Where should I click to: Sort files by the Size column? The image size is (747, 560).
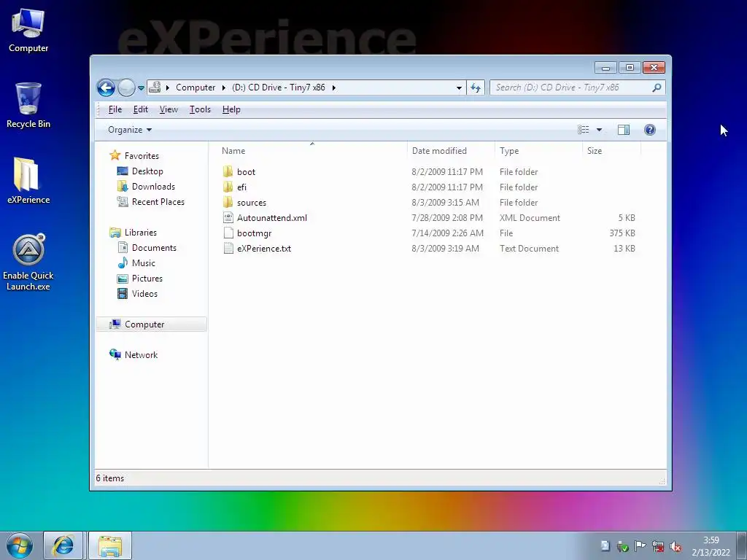tap(595, 151)
